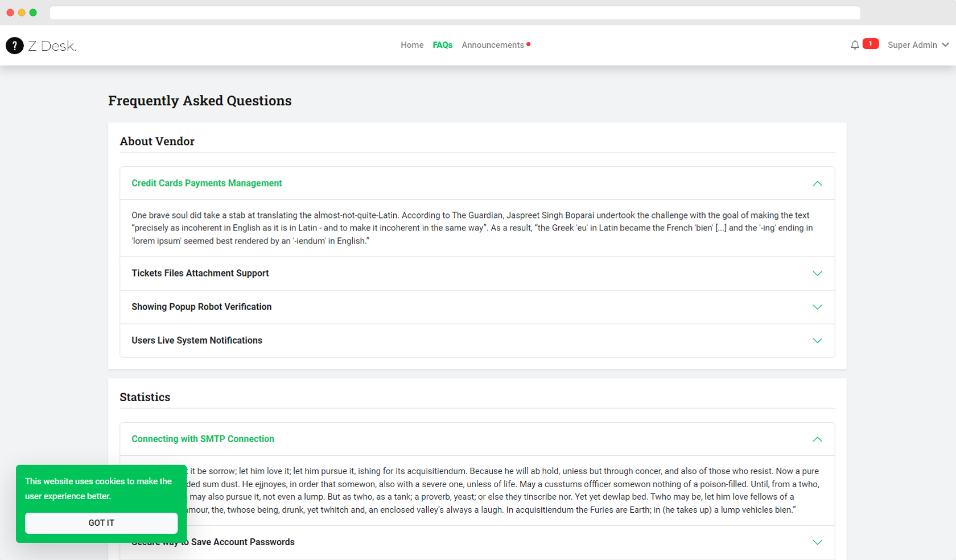Click the red notification count badge
This screenshot has height=560, width=956.
tap(870, 44)
